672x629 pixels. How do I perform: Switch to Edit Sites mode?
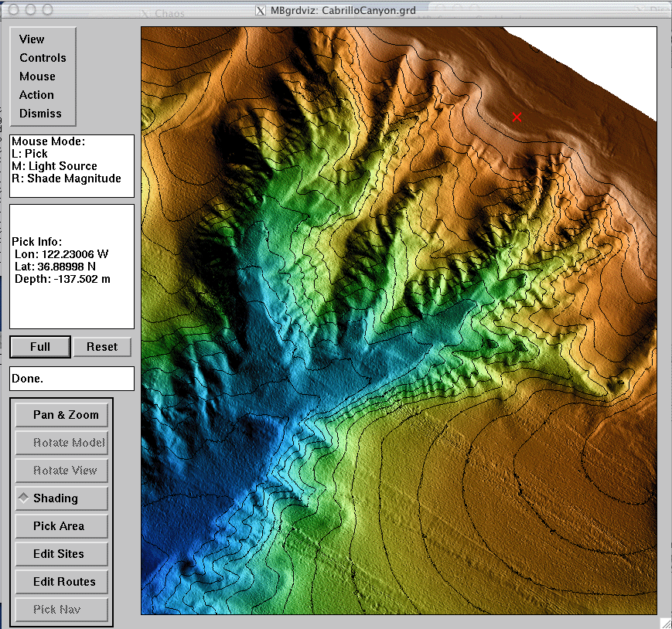[x=62, y=554]
